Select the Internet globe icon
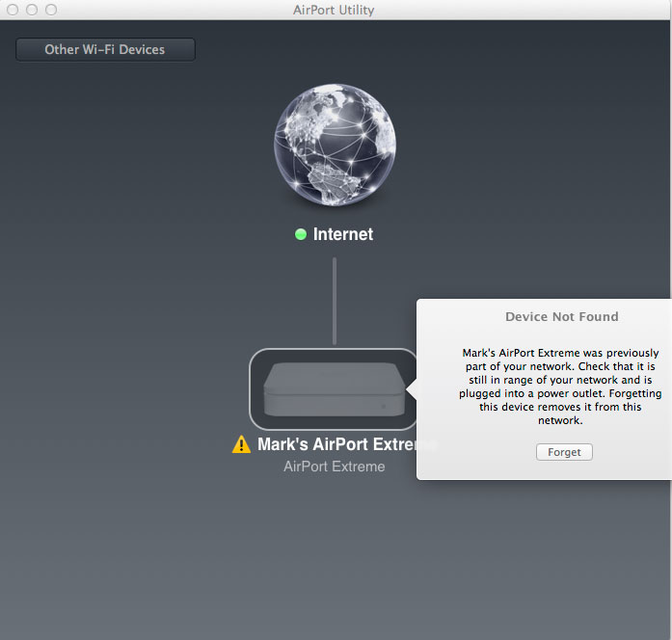Image resolution: width=672 pixels, height=640 pixels. pos(335,145)
